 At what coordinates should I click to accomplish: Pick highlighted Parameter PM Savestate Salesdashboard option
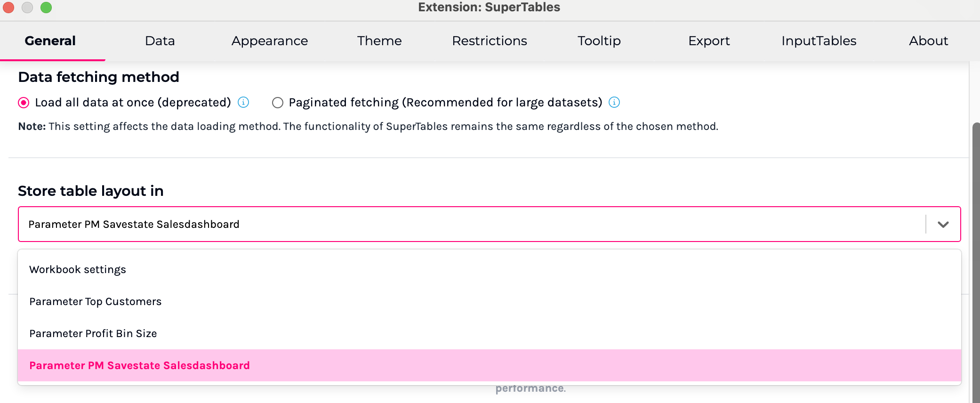[x=139, y=365]
